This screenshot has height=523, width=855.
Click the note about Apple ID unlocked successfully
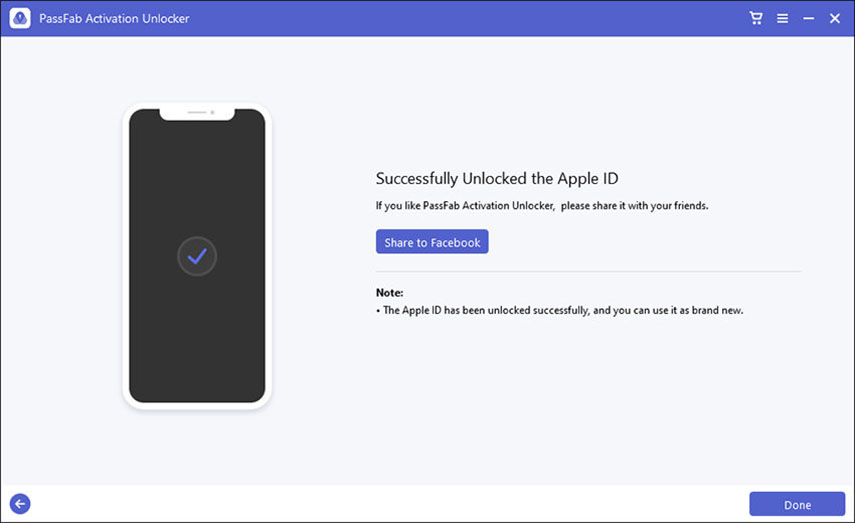click(563, 310)
